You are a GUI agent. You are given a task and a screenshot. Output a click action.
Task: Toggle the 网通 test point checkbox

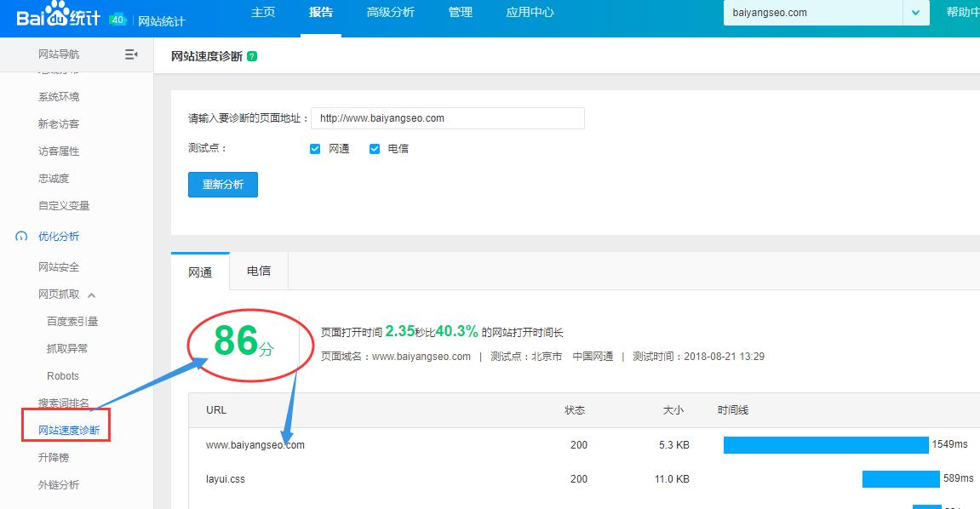(315, 149)
